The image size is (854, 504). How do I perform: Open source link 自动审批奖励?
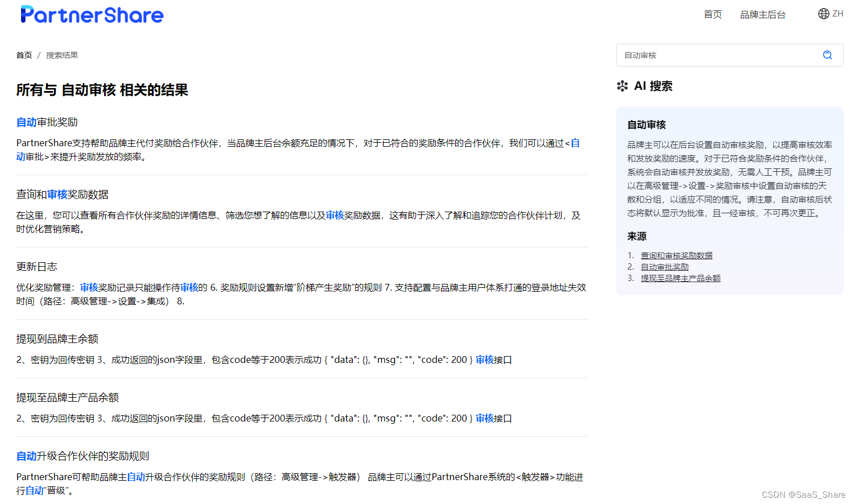coord(665,266)
